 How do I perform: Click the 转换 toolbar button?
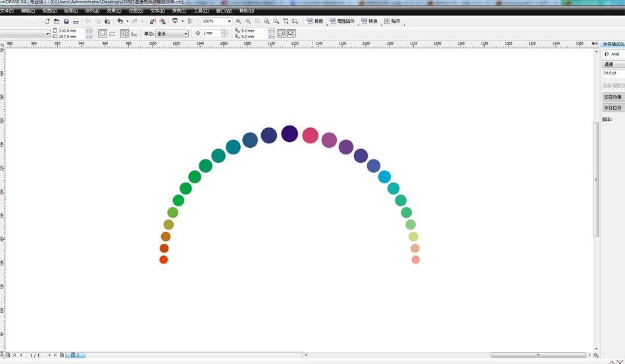[x=369, y=21]
